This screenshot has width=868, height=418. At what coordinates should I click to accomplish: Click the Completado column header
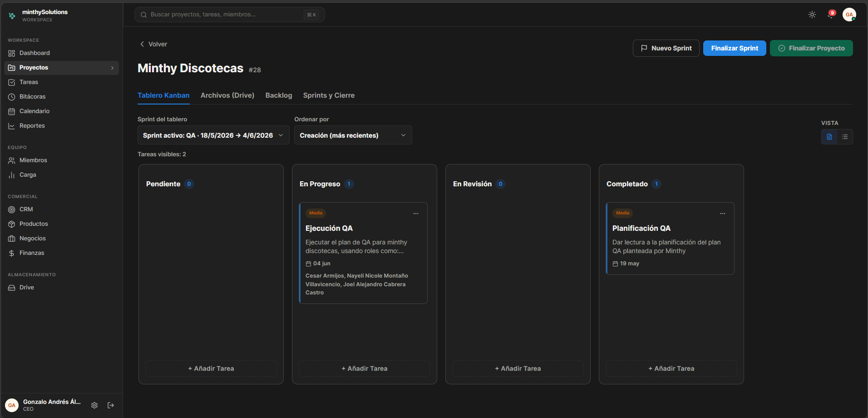(x=627, y=184)
